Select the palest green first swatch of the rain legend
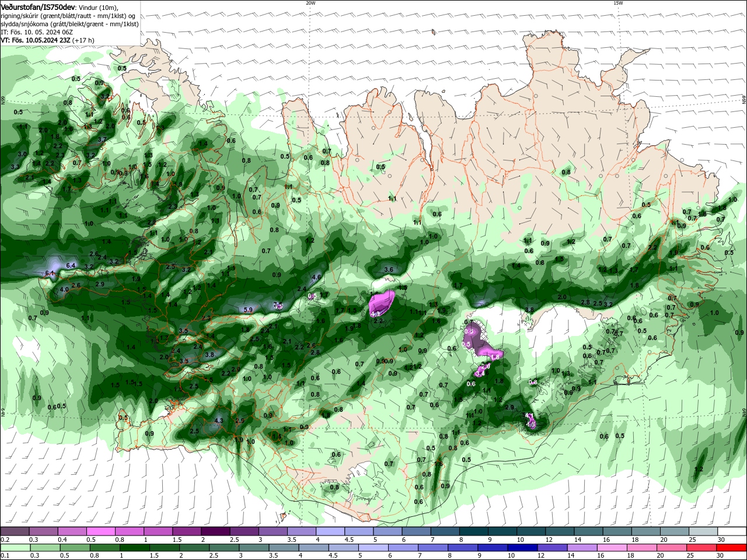This screenshot has width=747, height=560. coord(15,548)
